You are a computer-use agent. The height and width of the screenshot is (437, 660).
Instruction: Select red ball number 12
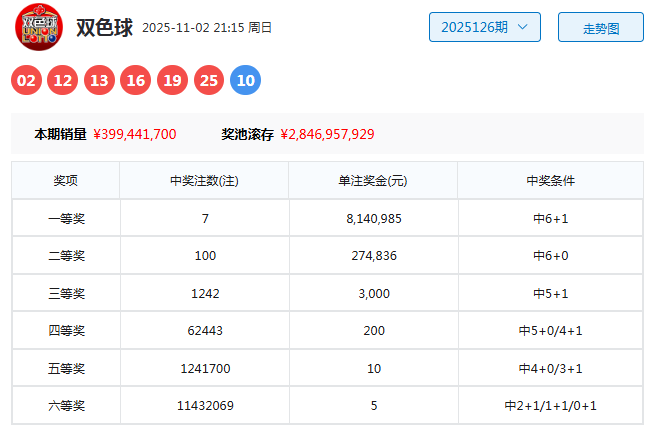[x=63, y=80]
